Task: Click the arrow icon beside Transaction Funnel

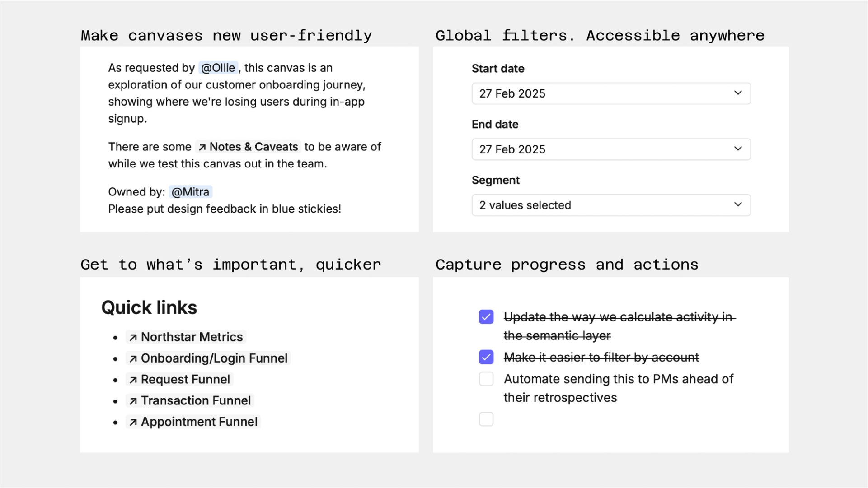Action: point(133,401)
